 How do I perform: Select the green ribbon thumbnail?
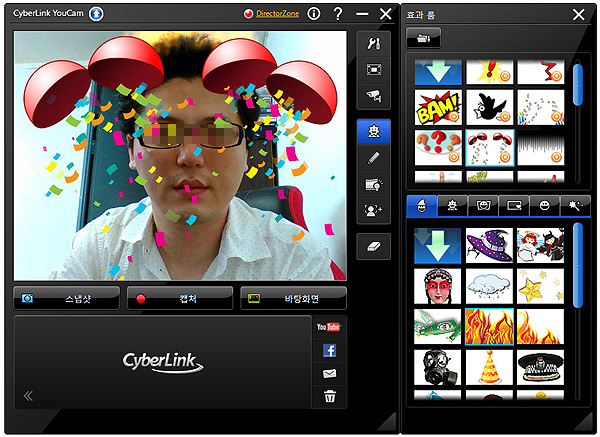tap(438, 326)
